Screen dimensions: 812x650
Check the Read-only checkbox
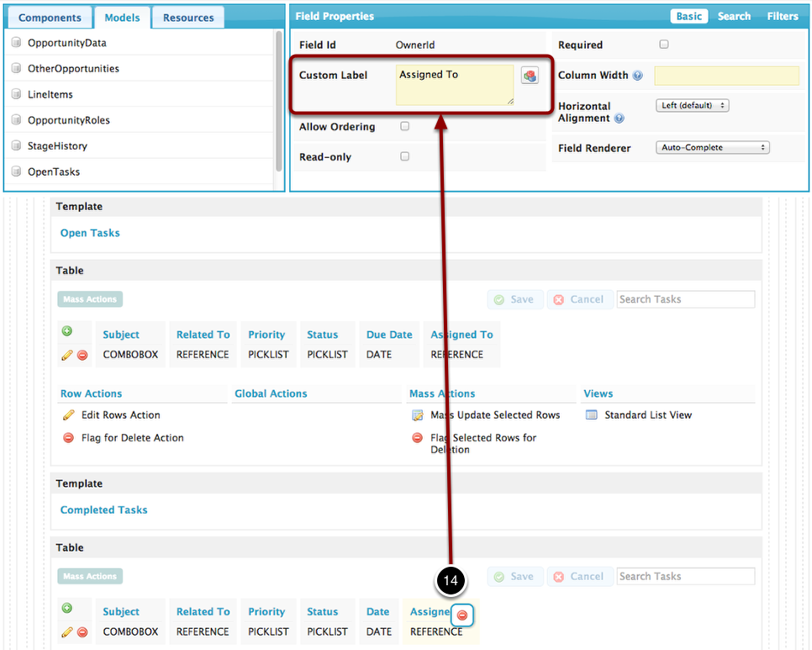click(x=404, y=156)
